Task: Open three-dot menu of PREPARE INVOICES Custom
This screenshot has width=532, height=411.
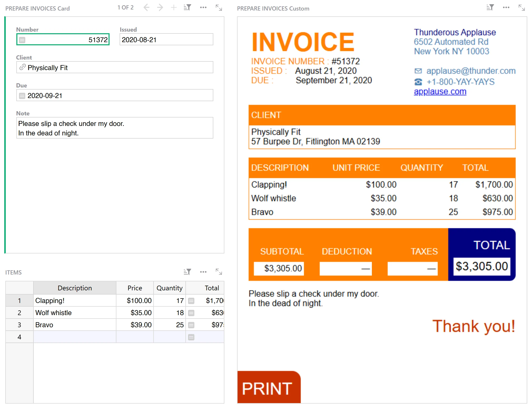Action: coord(506,7)
